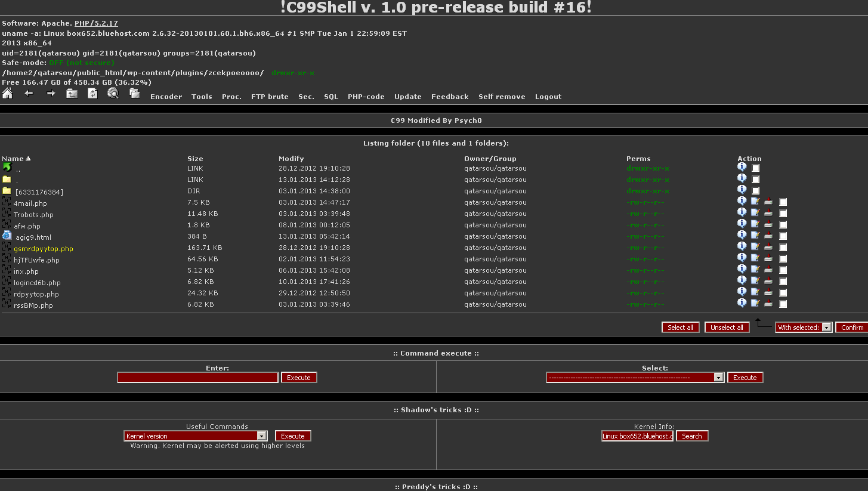Open the FTP brute menu

(x=270, y=97)
